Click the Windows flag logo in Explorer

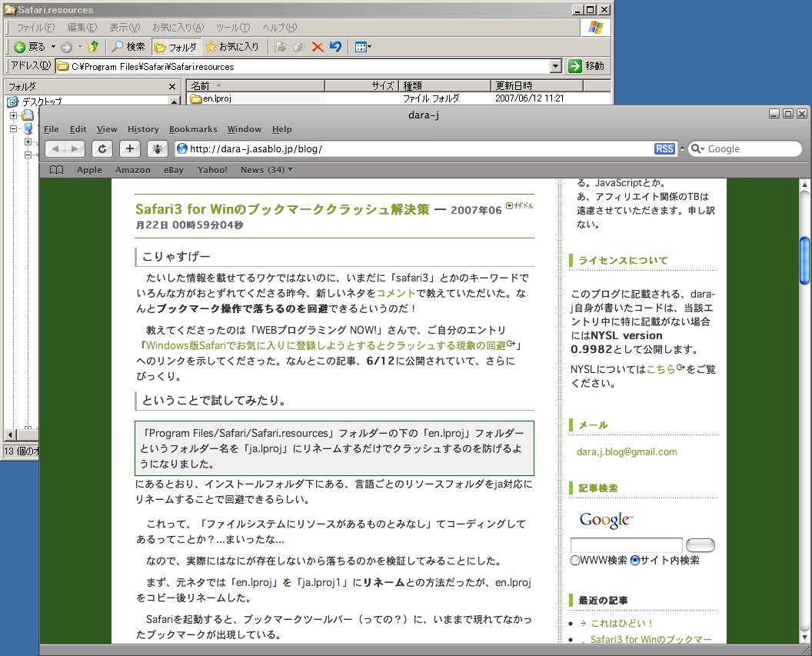tap(595, 28)
